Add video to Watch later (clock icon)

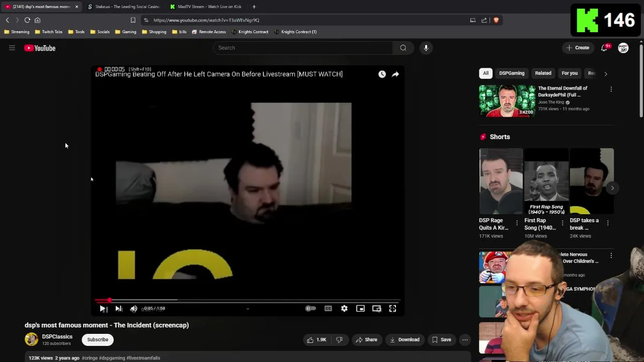[382, 74]
